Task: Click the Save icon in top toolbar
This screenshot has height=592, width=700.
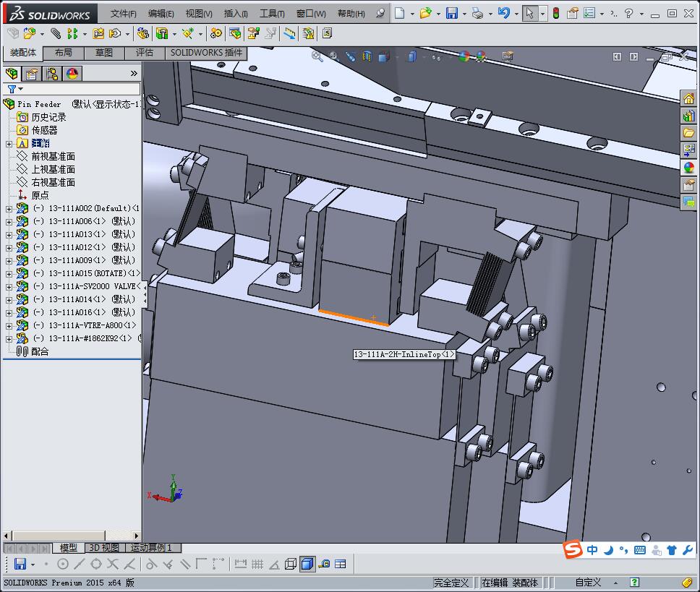Action: (x=452, y=14)
